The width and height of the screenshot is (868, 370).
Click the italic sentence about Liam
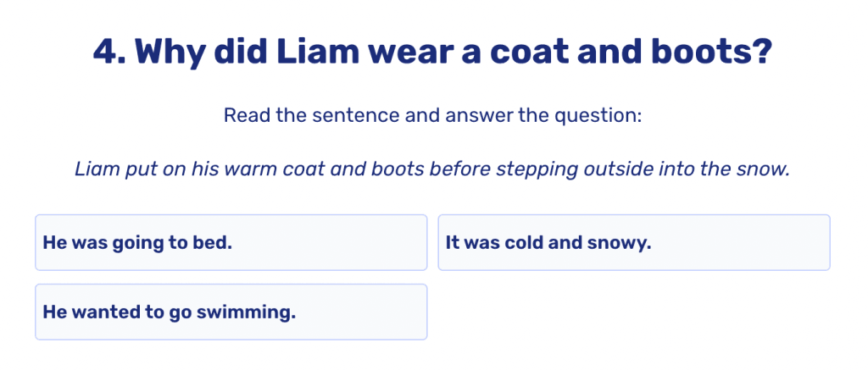click(x=433, y=168)
